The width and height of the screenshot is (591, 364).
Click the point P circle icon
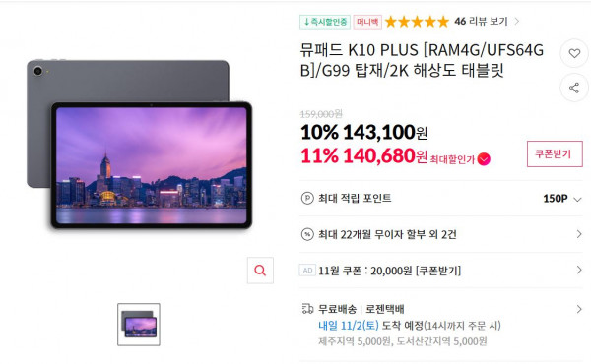[x=307, y=198]
